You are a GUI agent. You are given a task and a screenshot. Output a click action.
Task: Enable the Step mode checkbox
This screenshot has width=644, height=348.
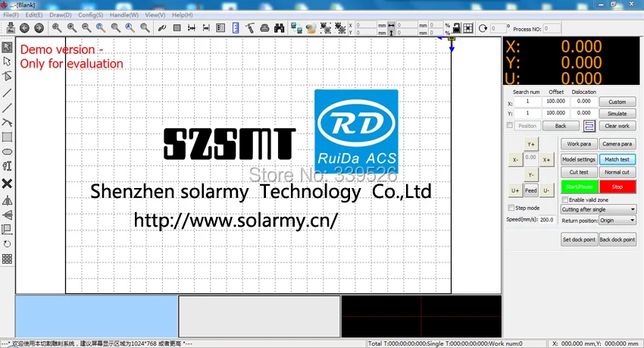pyautogui.click(x=511, y=208)
